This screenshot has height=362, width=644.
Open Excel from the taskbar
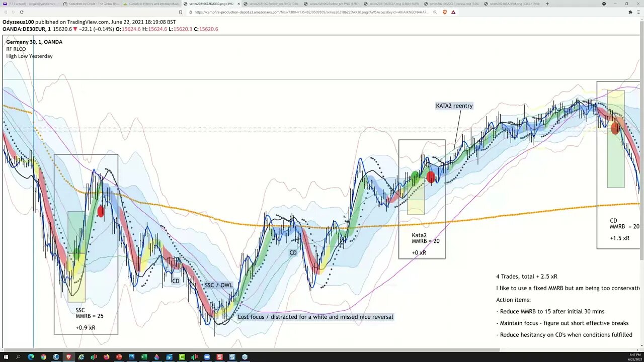[x=144, y=357]
